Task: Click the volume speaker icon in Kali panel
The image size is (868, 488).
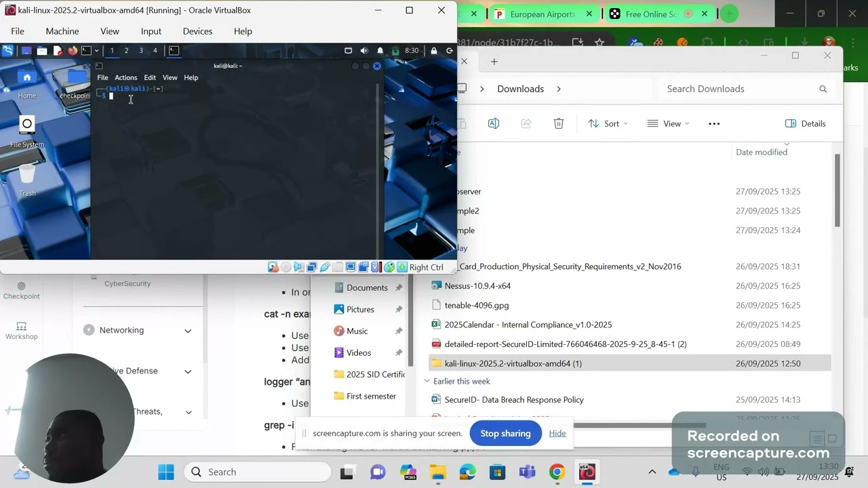Action: [364, 50]
